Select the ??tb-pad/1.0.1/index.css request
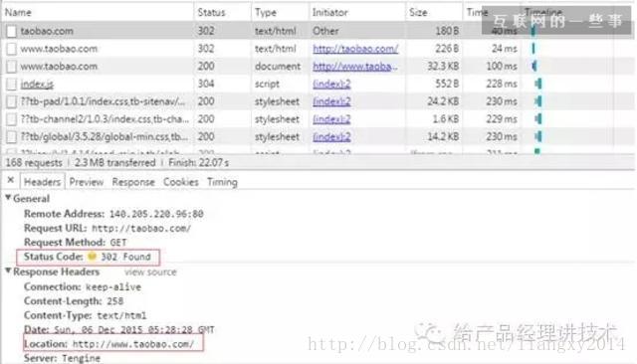The width and height of the screenshot is (637, 364). [x=318, y=101]
